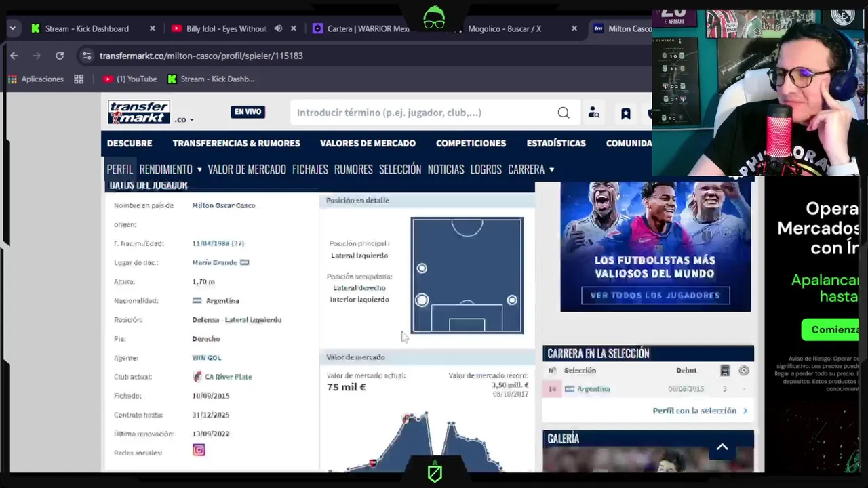868x488 pixels.
Task: Click the WIN GOL agent link
Action: (x=207, y=357)
